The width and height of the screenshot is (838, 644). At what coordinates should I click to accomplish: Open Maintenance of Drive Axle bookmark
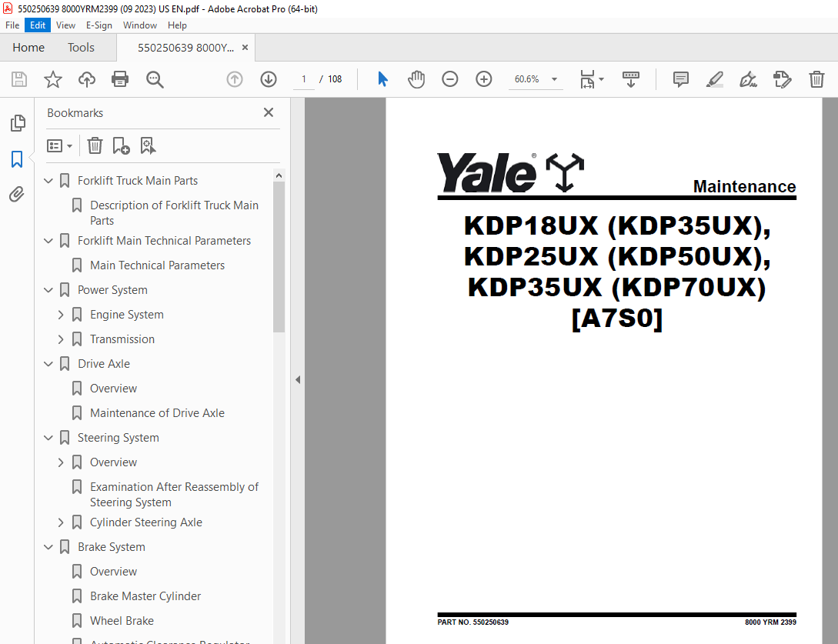tap(157, 412)
